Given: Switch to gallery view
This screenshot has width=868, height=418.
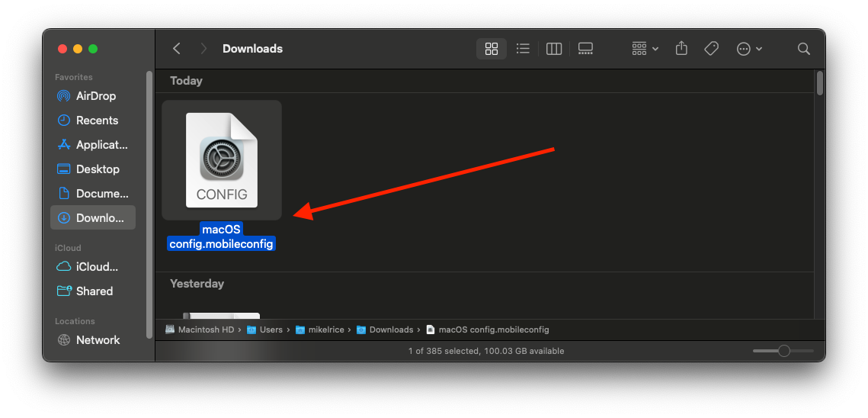Looking at the screenshot, I should click(x=585, y=49).
